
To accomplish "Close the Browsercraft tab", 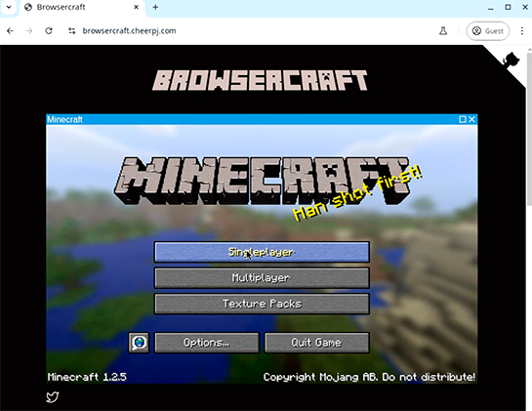I will point(136,7).
